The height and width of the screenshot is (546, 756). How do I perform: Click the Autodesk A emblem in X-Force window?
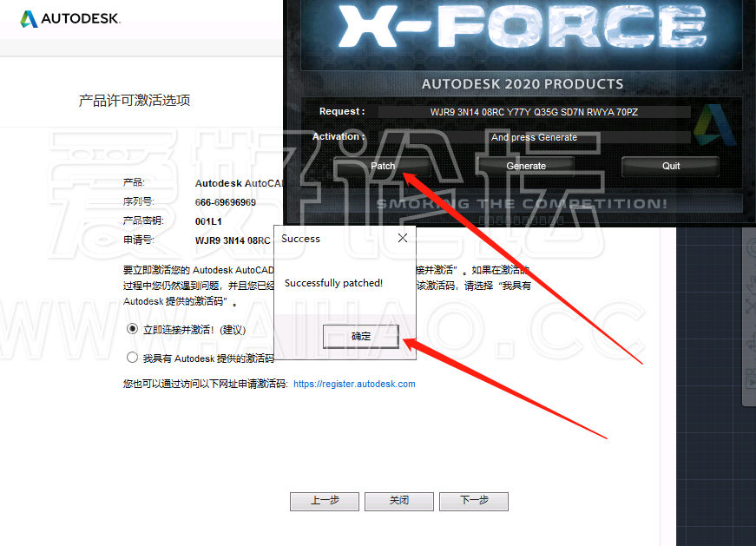point(715,125)
